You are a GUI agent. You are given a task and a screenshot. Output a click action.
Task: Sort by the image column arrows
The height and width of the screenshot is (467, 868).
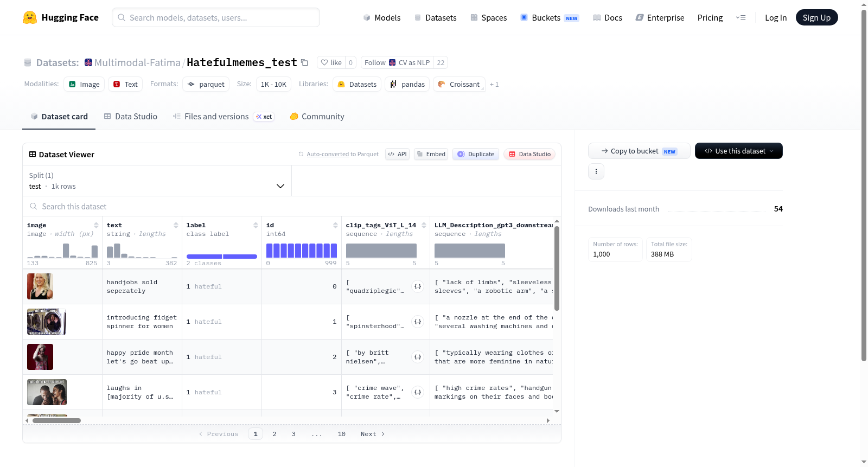[x=96, y=225]
